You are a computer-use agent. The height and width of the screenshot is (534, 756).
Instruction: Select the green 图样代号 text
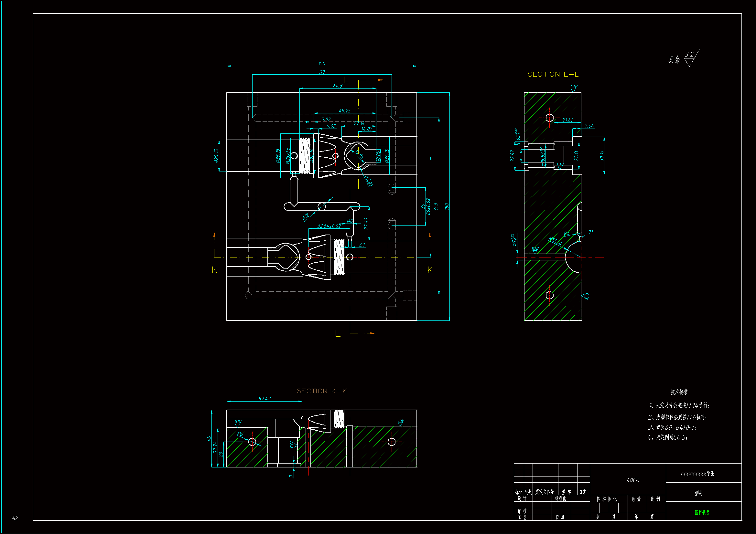(702, 512)
